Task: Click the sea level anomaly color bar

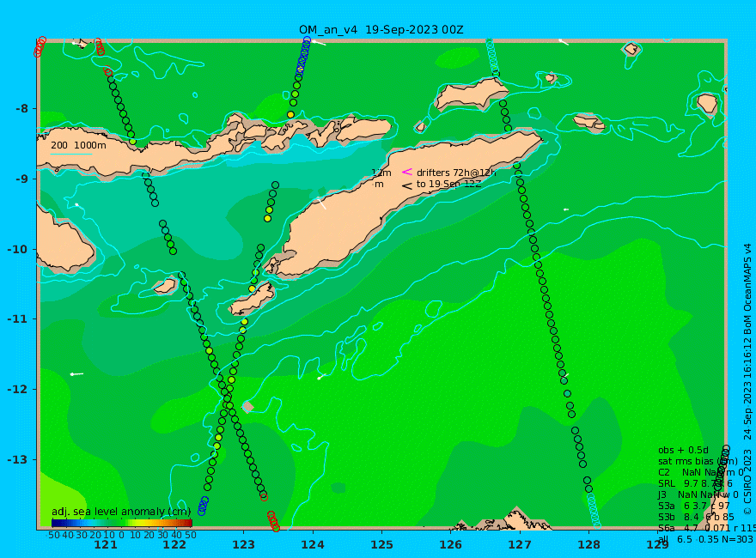Action: click(121, 522)
